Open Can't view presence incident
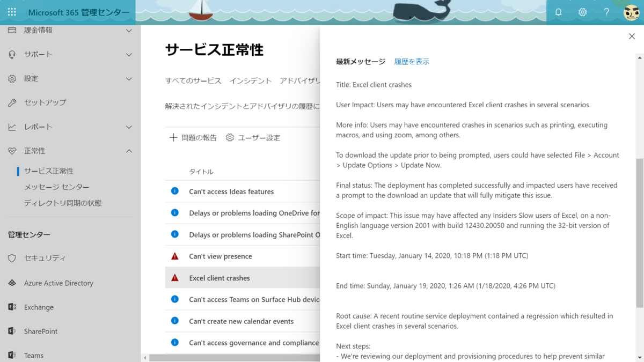 tap(221, 256)
